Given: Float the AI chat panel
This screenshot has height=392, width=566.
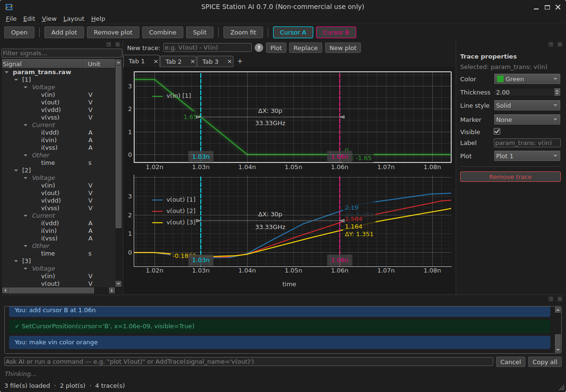Looking at the screenshot, I should (x=551, y=299).
